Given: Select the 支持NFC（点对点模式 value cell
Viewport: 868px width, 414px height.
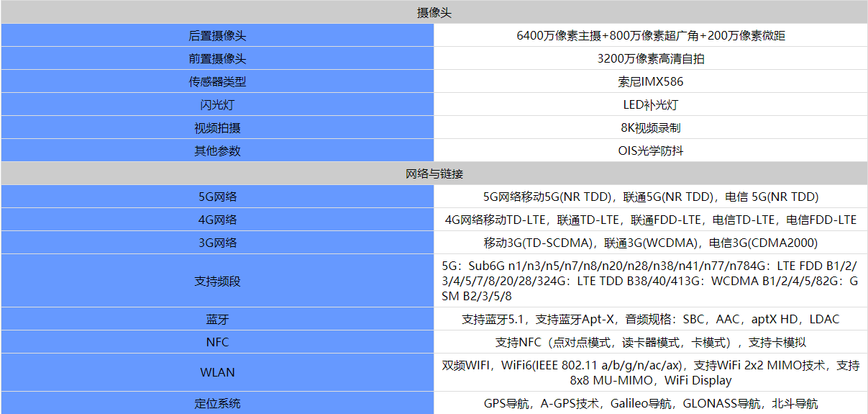Looking at the screenshot, I should tap(651, 342).
